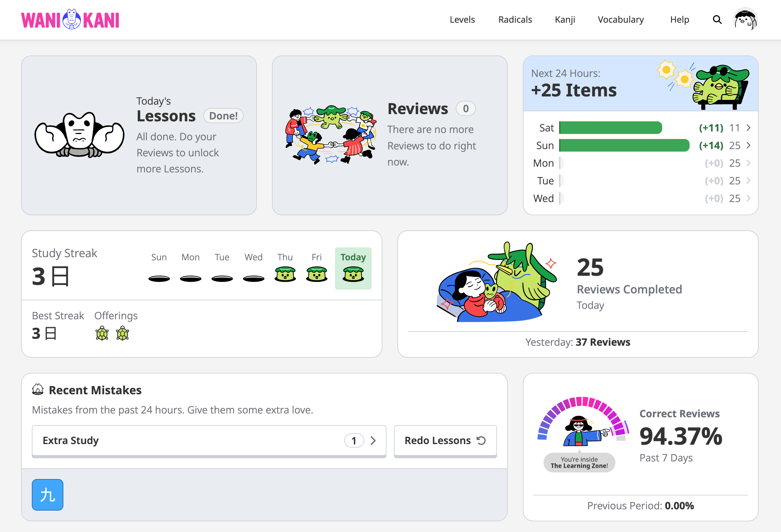Click the first Offerings turtle icon
This screenshot has height=532, width=781.
[x=102, y=333]
